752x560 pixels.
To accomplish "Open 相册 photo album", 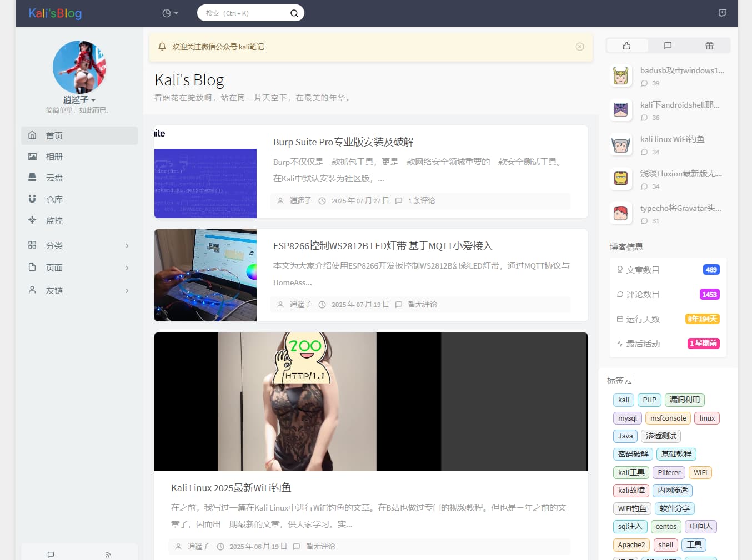I will point(54,157).
